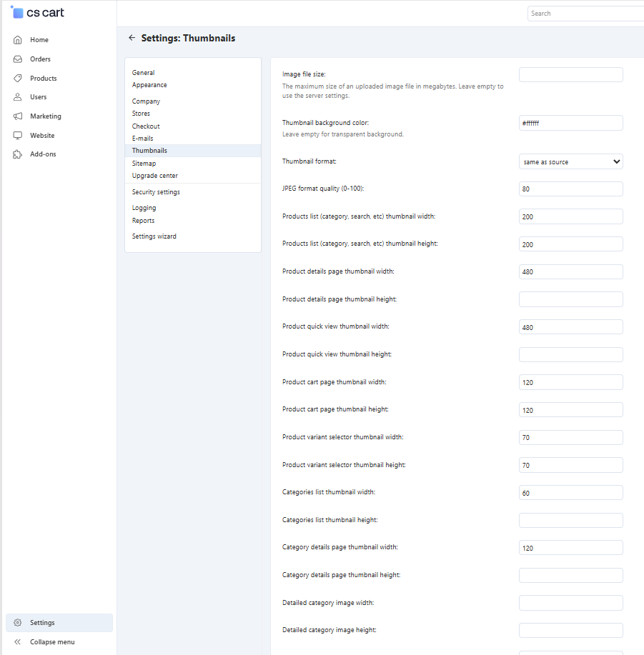Viewport: 644px width, 655px height.
Task: Click the Marketing megaphone icon
Action: pyautogui.click(x=18, y=116)
